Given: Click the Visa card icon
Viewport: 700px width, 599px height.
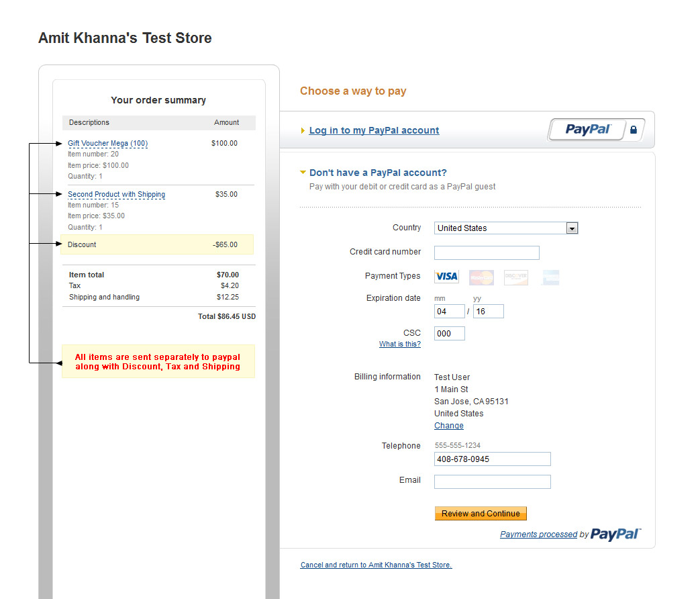Looking at the screenshot, I should click(446, 277).
